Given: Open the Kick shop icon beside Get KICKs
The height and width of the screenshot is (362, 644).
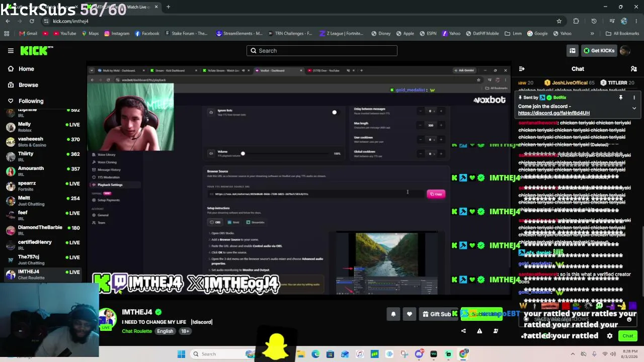Looking at the screenshot, I should click(x=572, y=50).
